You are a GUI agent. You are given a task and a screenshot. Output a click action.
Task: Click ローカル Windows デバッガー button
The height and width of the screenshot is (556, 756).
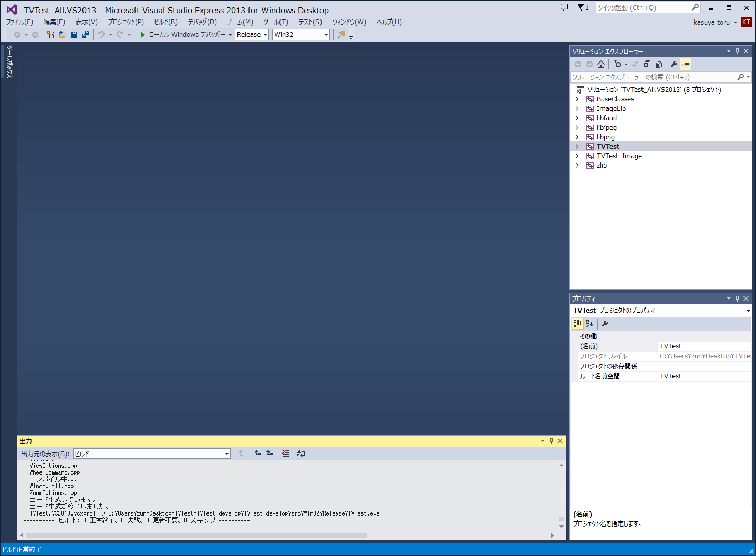(183, 35)
